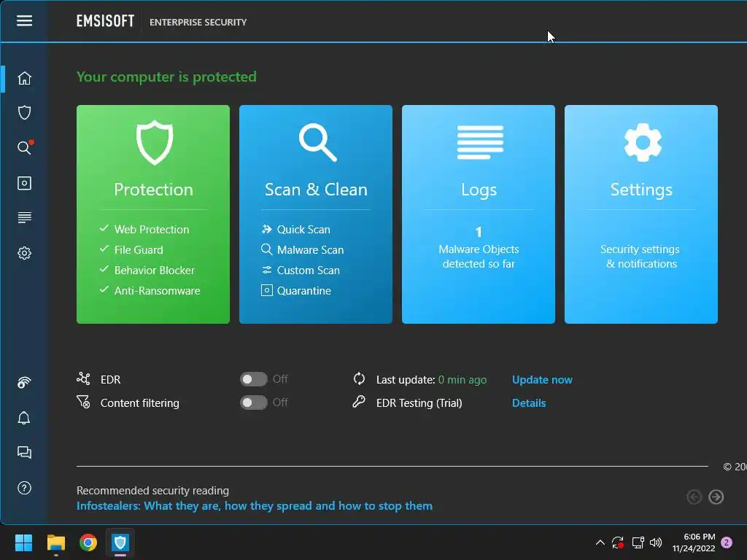Open volume control in system tray
Screen dimensions: 747x560
(x=656, y=542)
